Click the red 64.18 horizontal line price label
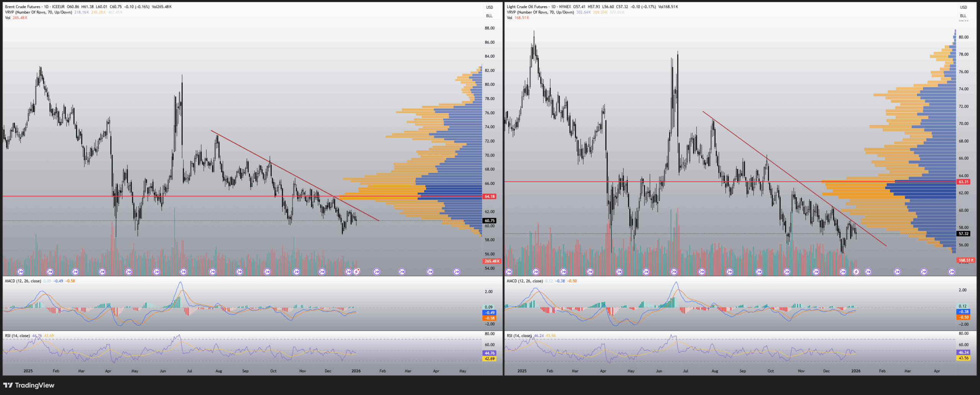Viewport: 980px width, 395px height. (490, 196)
